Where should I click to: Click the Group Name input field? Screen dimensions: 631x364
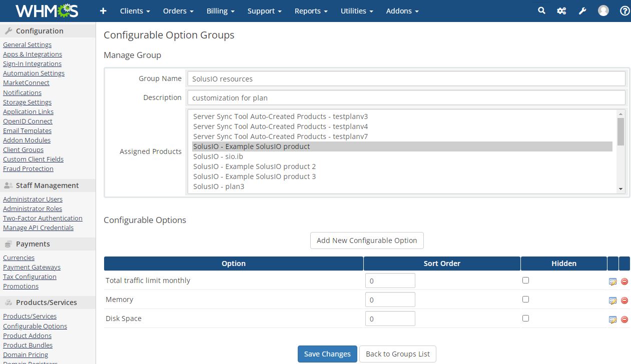click(x=406, y=78)
